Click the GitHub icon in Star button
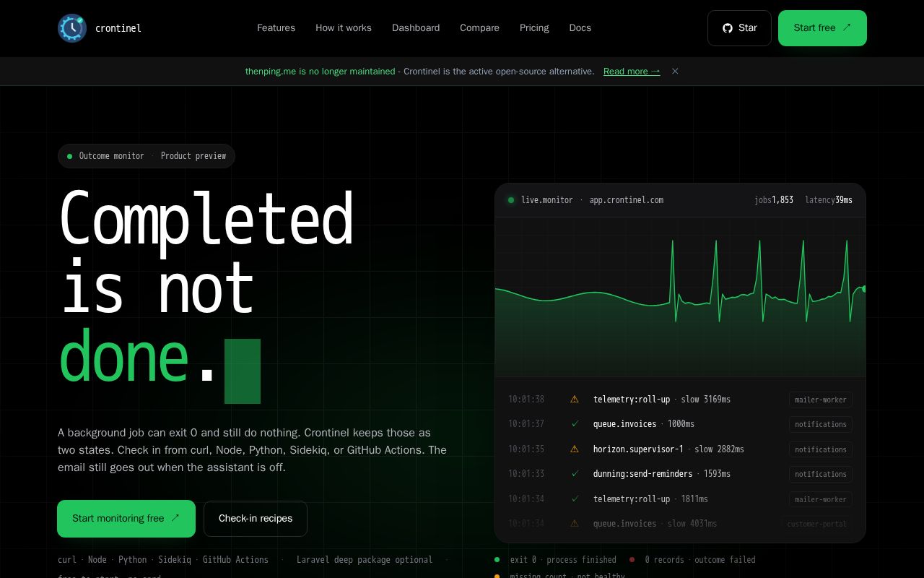 click(728, 28)
